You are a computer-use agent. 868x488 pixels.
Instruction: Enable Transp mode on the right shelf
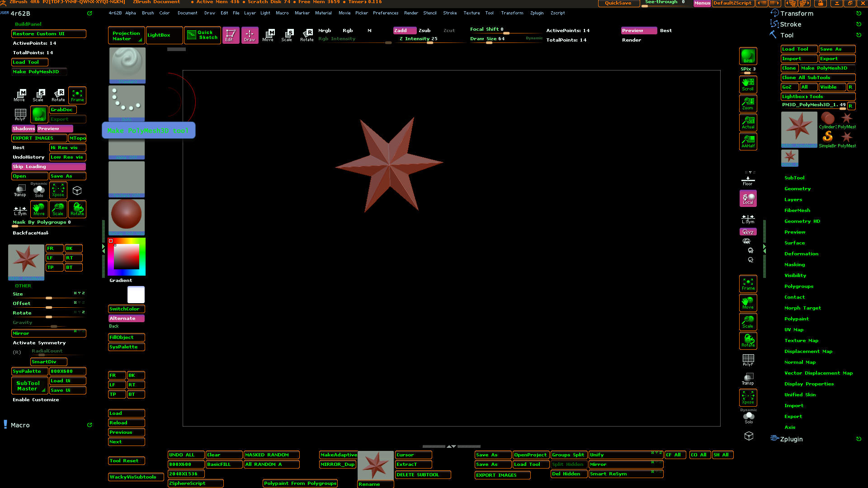pos(748,378)
